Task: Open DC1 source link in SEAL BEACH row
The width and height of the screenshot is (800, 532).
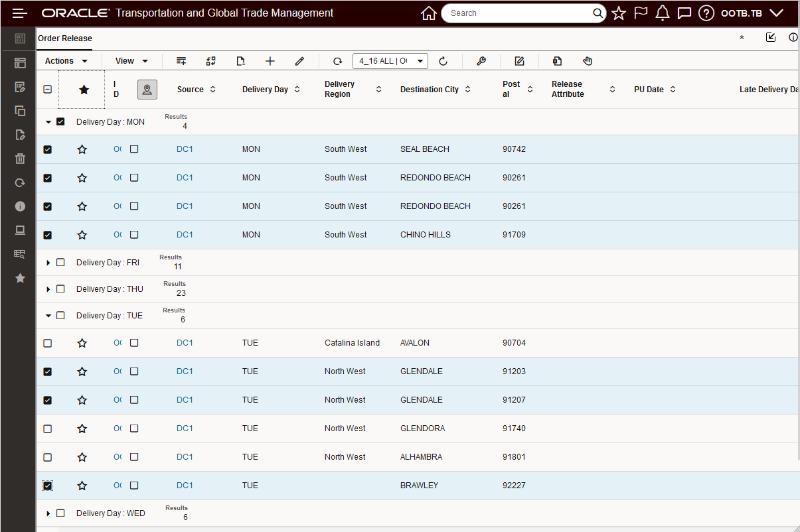Action: 185,149
